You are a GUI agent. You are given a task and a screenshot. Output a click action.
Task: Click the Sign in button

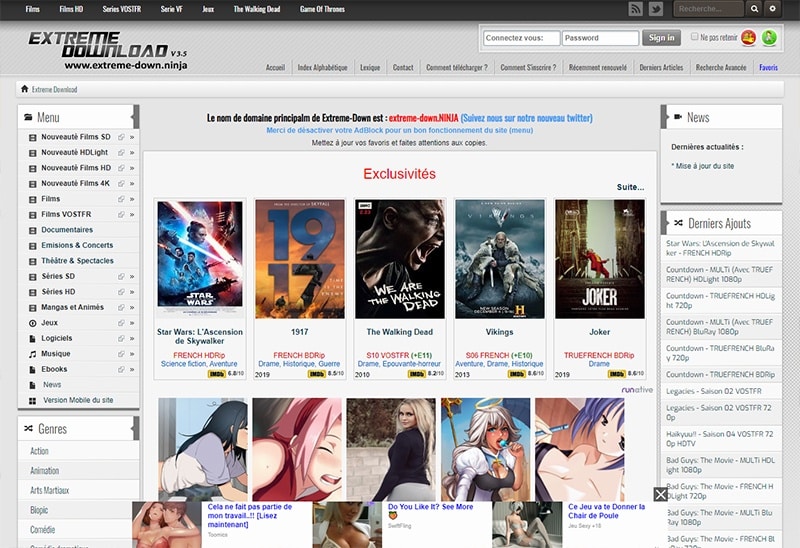coord(661,37)
